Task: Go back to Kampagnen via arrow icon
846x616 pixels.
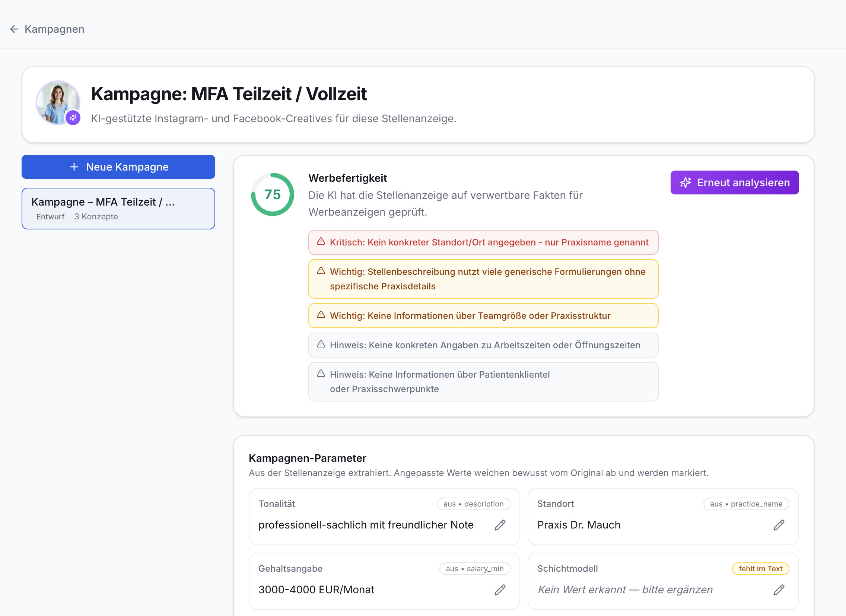Action: (14, 29)
